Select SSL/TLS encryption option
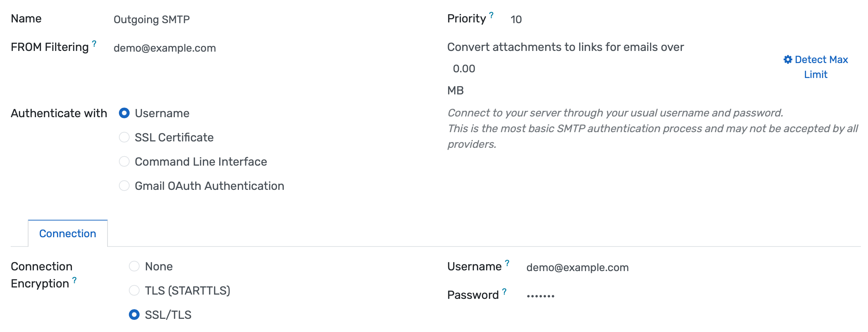The image size is (868, 332). [x=134, y=315]
